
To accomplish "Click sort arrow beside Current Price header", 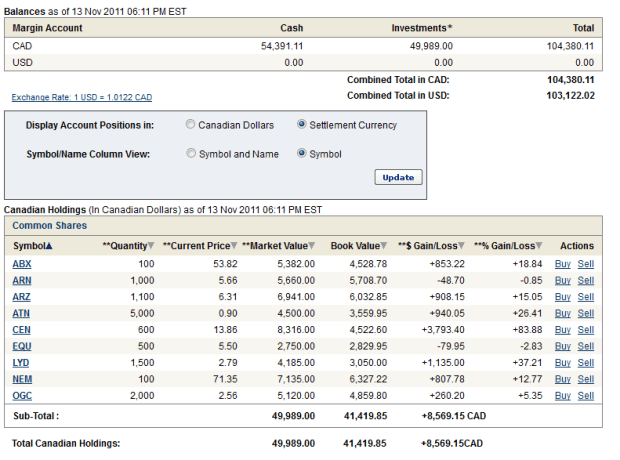I will (x=234, y=246).
